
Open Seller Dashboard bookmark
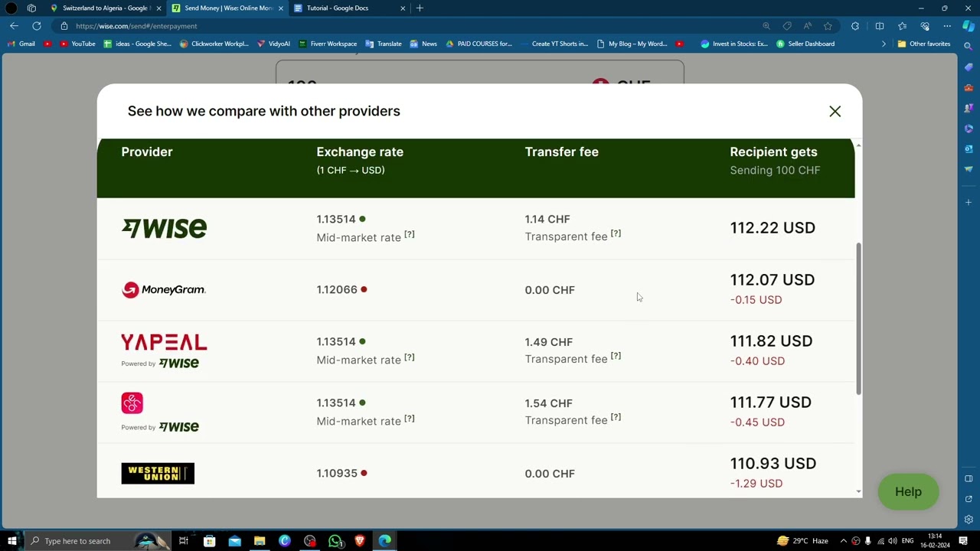tap(805, 44)
